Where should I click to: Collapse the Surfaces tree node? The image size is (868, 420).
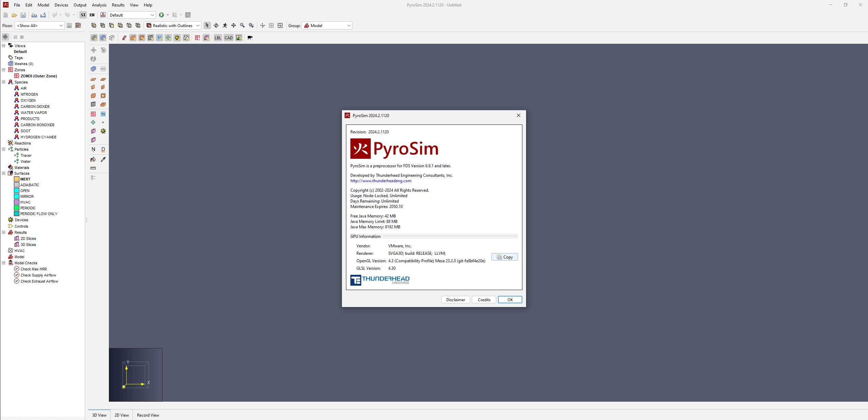click(x=4, y=173)
